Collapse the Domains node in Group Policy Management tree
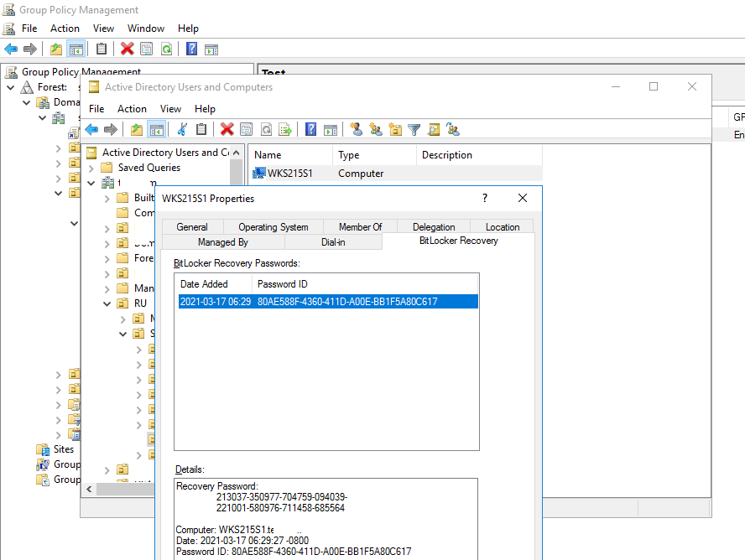745x560 pixels. [27, 102]
